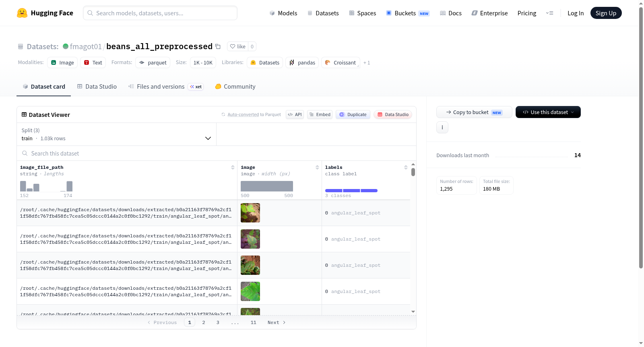This screenshot has height=347, width=644.
Task: Show the +1 more libraries
Action: coord(367,63)
